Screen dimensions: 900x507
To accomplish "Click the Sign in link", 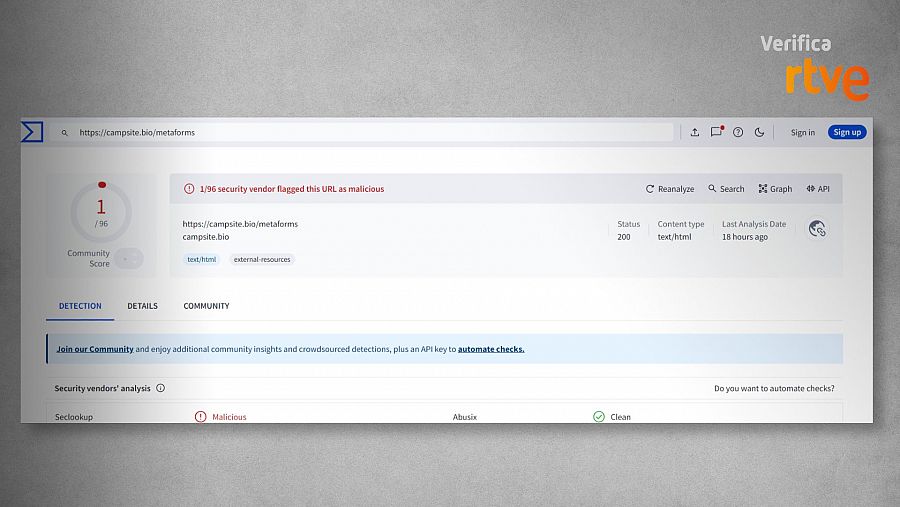I will click(802, 132).
